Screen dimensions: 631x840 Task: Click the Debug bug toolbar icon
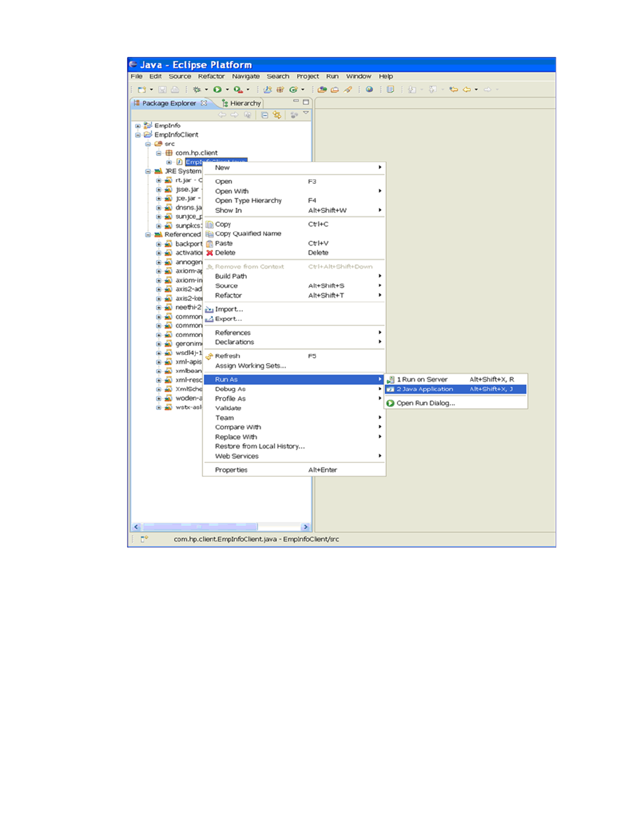[196, 90]
